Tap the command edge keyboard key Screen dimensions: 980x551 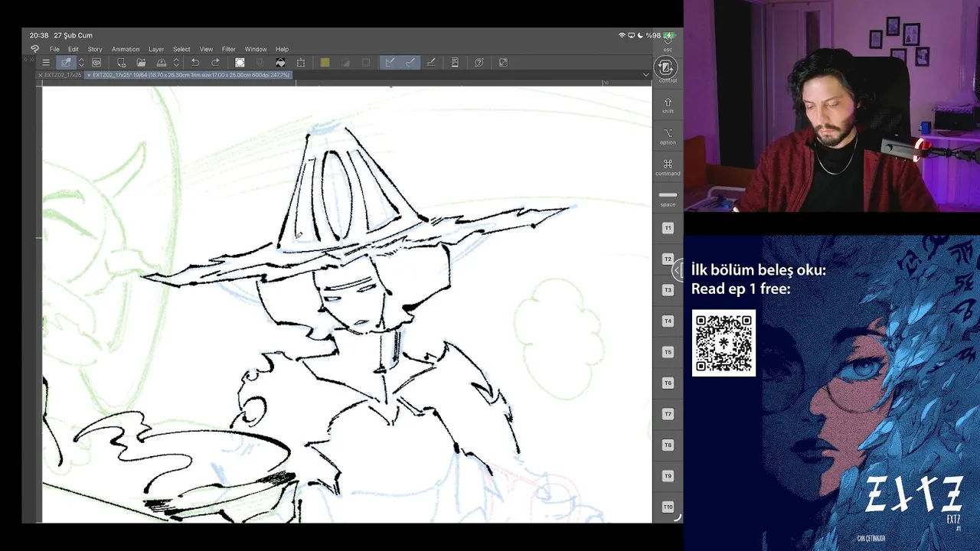(x=668, y=168)
